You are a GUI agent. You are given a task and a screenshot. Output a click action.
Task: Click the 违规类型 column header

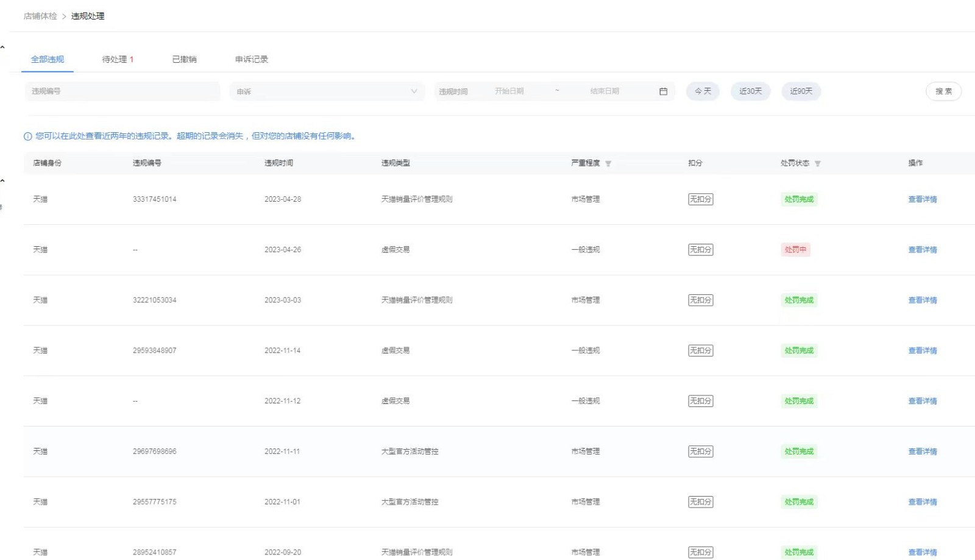395,163
